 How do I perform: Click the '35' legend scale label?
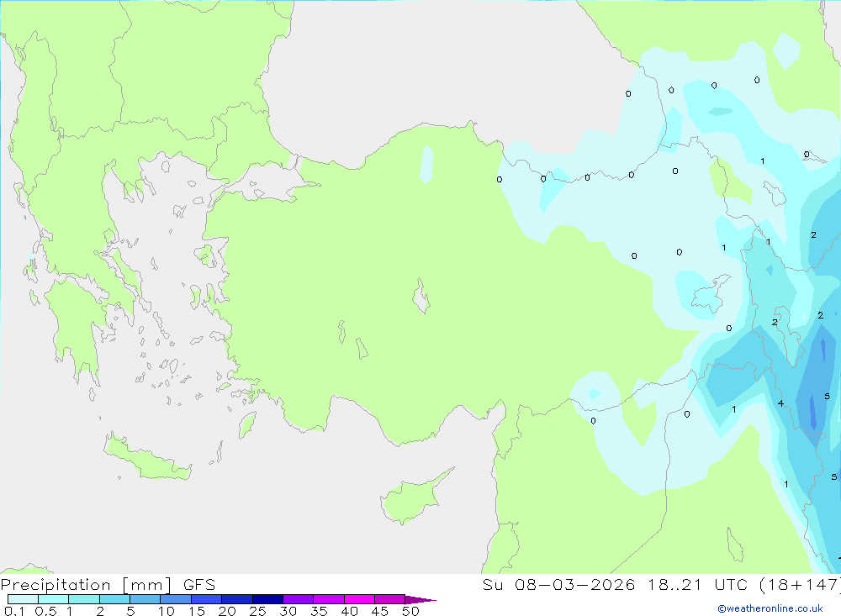(x=319, y=611)
